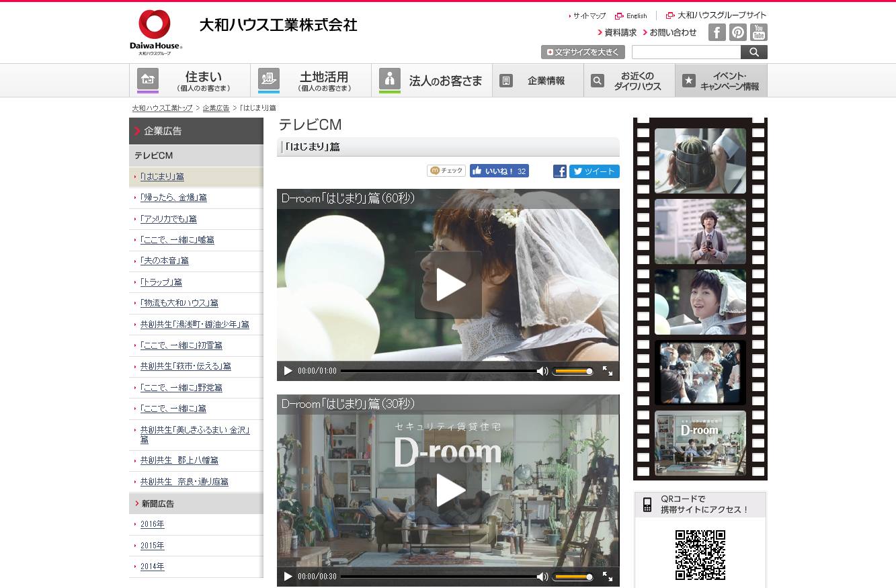Share via Facebook icon beside ツイート
The image size is (896, 588).
560,171
